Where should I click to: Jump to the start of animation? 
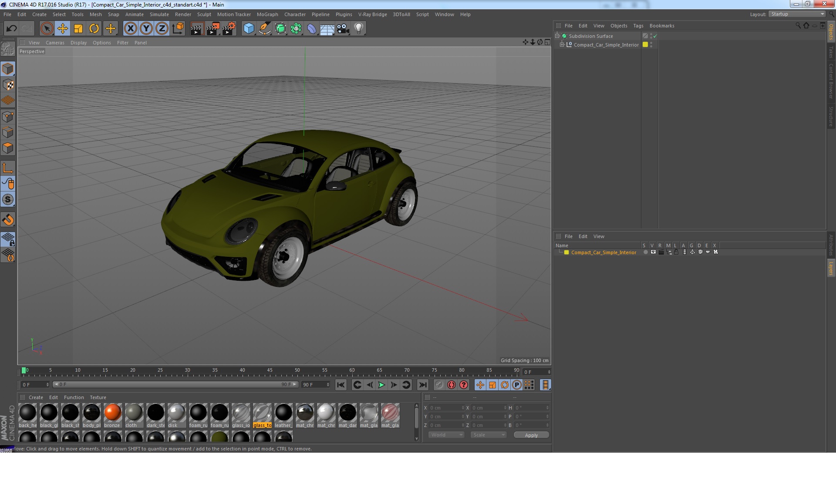341,385
